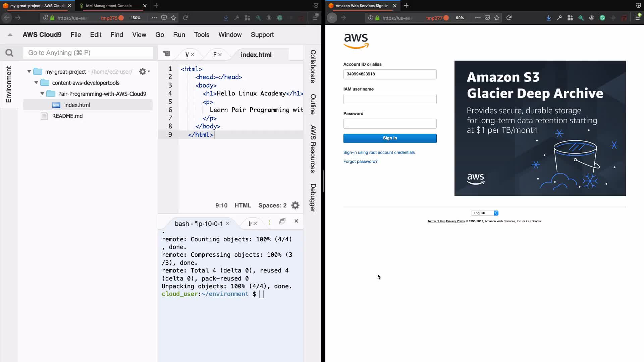
Task: Click the download arrow in right browser toolbar
Action: click(548, 18)
